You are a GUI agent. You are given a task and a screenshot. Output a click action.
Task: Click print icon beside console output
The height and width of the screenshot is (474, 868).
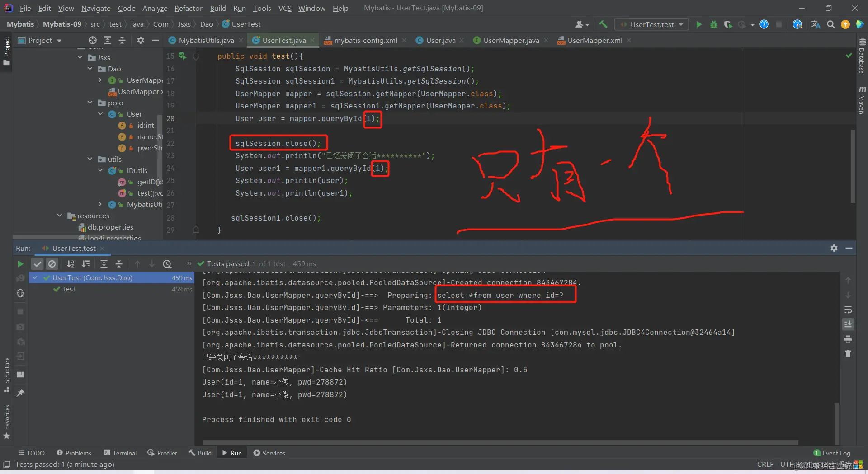[x=848, y=339]
